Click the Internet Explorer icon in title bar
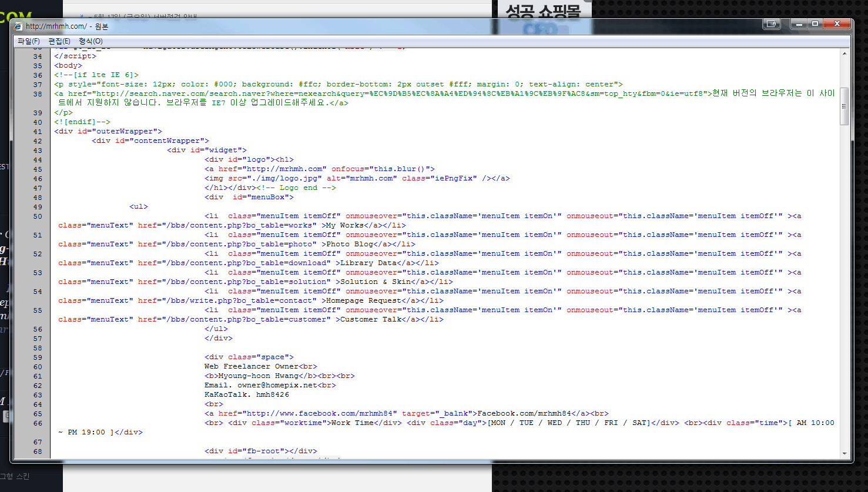The image size is (868, 492). pyautogui.click(x=18, y=26)
